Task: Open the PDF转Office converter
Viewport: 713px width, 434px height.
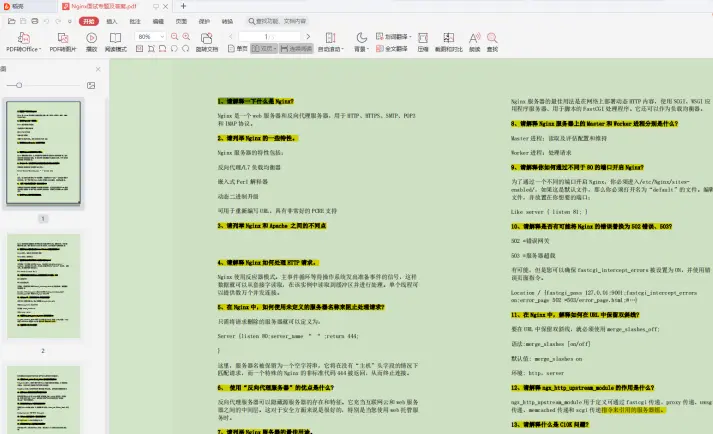Action: [x=24, y=42]
